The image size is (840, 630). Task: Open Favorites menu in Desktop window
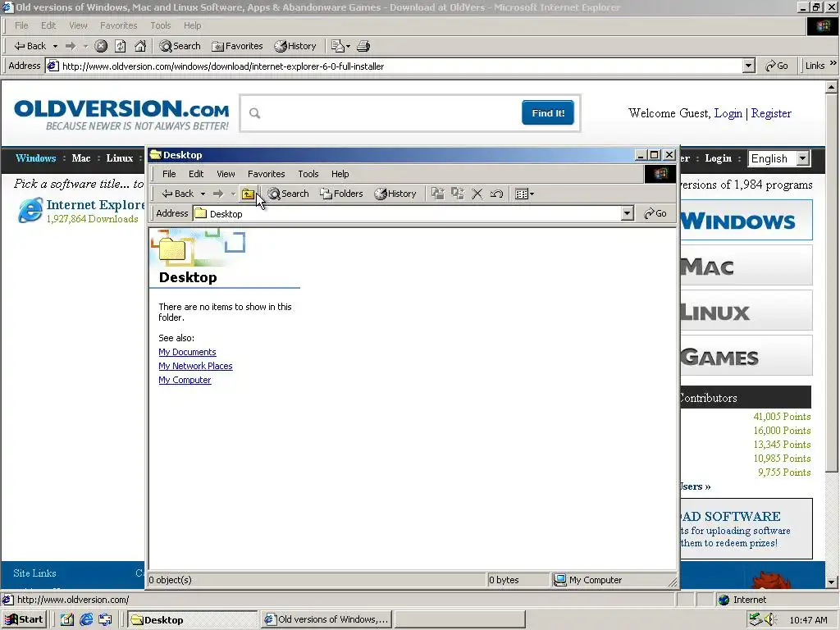267,174
